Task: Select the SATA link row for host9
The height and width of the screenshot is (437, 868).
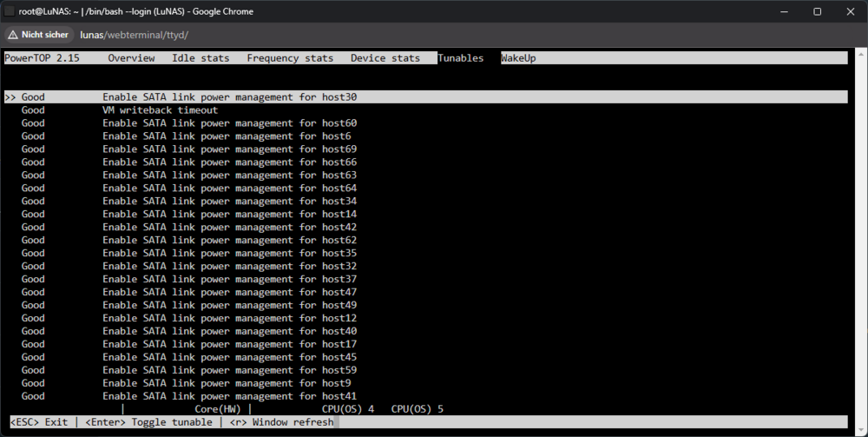Action: pos(425,383)
